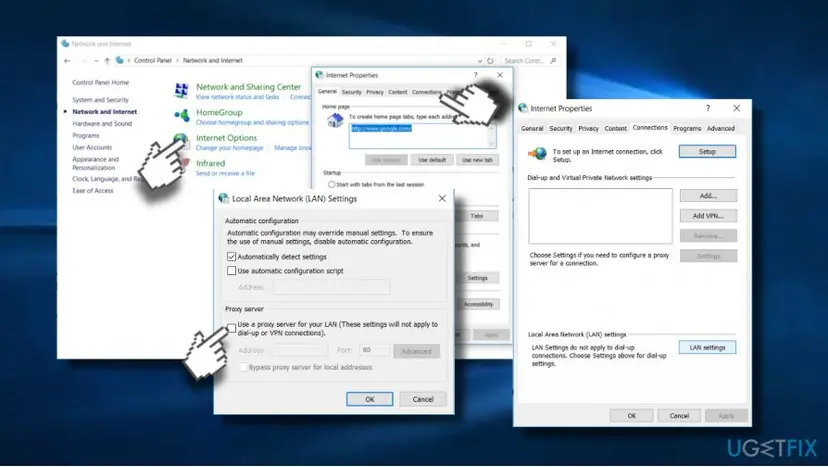The image size is (828, 467).
Task: Open Network and Sharing Center link
Action: pyautogui.click(x=248, y=87)
